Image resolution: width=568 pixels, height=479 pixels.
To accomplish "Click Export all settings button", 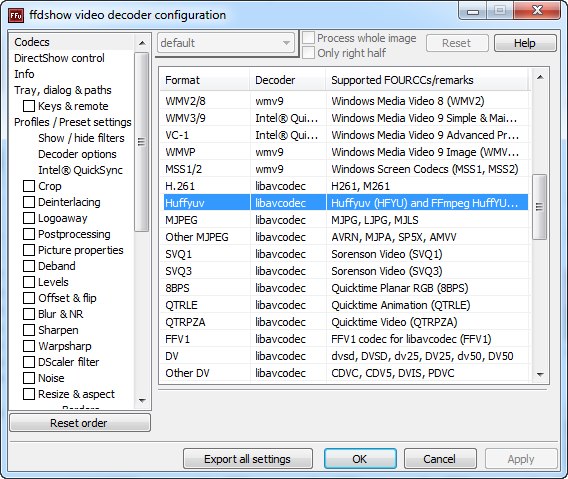I will point(248,459).
